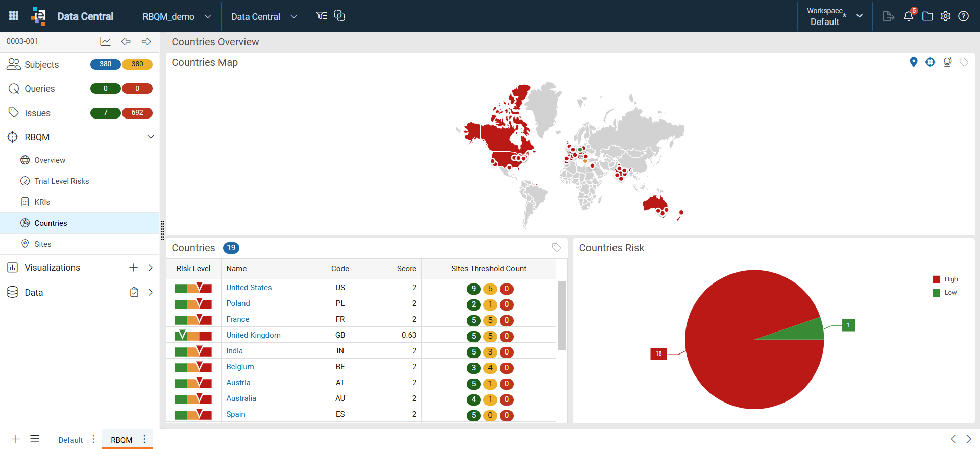Image resolution: width=980 pixels, height=449 pixels.
Task: Open settings gear icon
Action: (945, 16)
